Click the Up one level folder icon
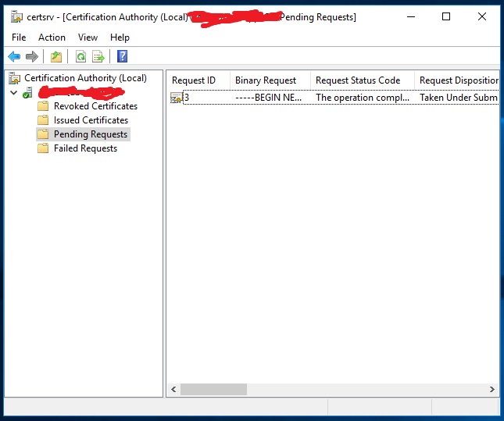504x421 pixels. [x=55, y=56]
